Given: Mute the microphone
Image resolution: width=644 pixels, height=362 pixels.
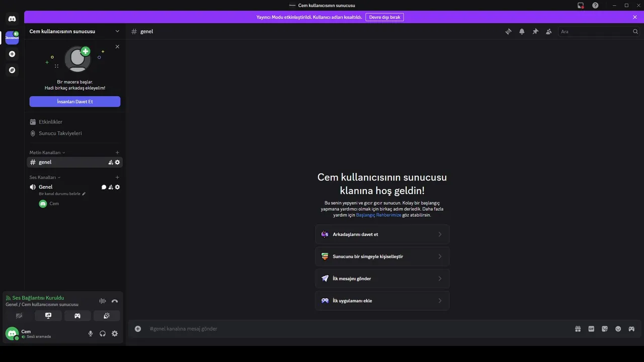Looking at the screenshot, I should (91, 333).
